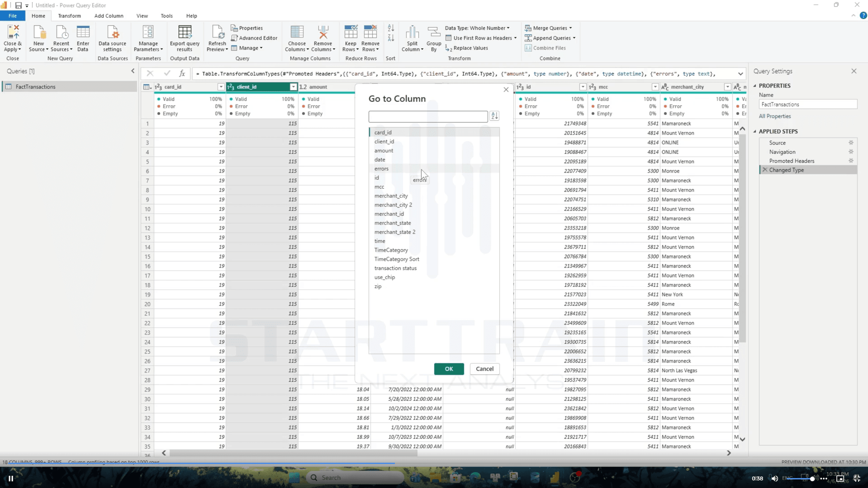Click Export query results
Image resolution: width=868 pixels, height=488 pixels.
tap(185, 38)
